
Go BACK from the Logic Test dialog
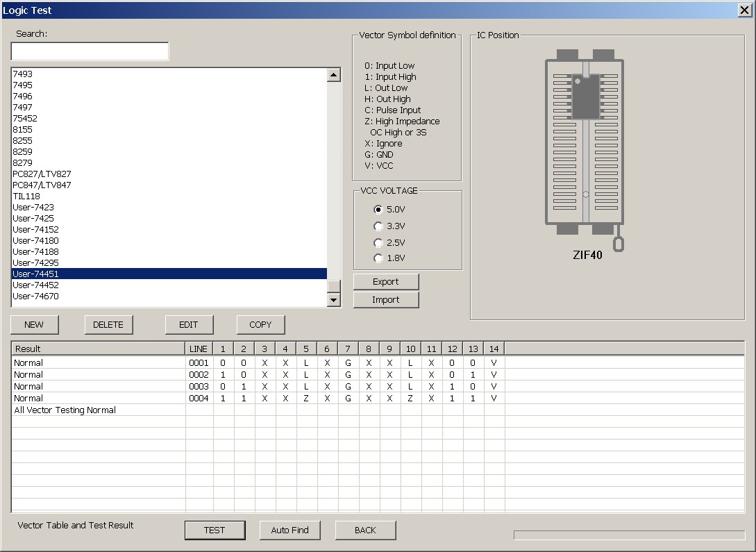[x=365, y=530]
